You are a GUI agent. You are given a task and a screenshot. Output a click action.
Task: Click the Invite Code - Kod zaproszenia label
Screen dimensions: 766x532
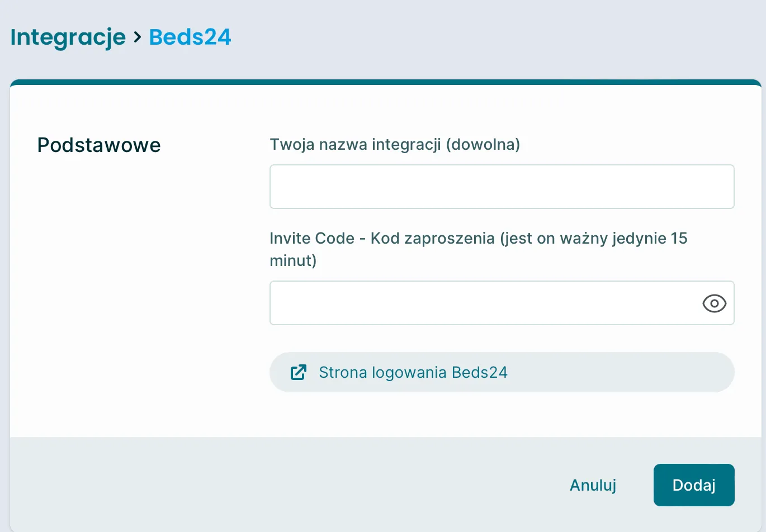pos(479,249)
